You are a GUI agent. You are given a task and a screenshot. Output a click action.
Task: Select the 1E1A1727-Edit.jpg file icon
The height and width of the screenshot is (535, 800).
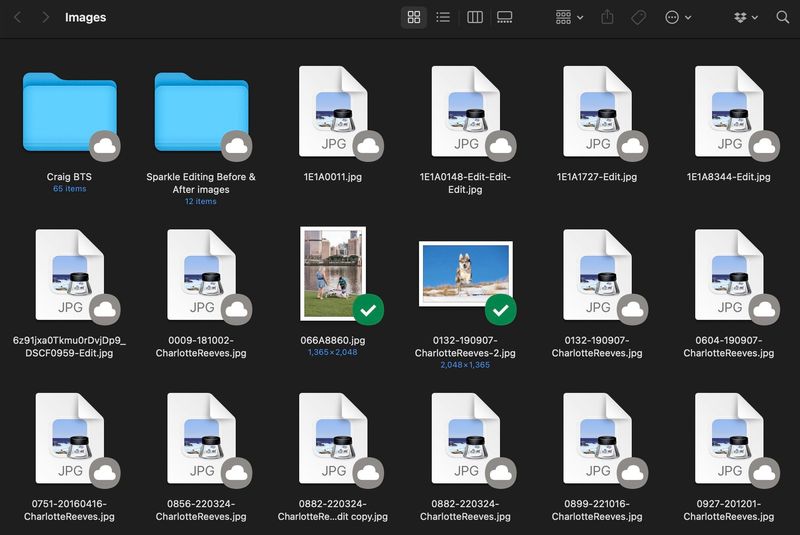click(597, 111)
